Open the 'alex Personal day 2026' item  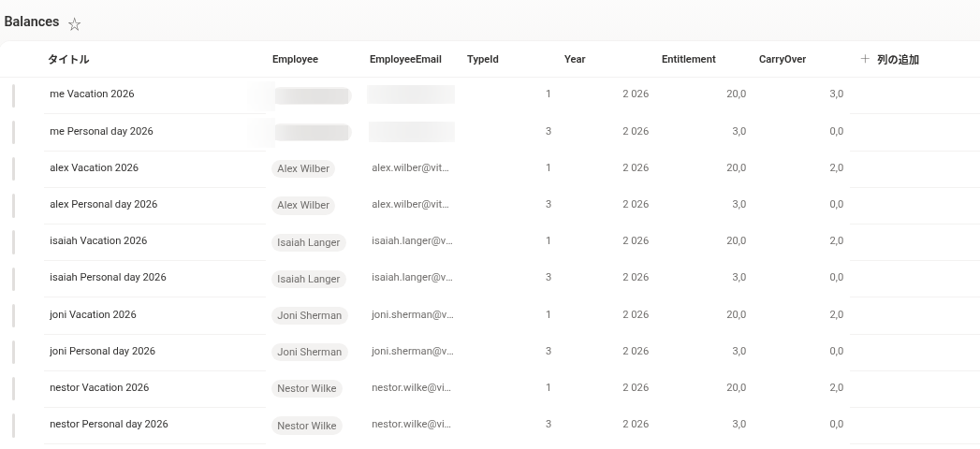tap(103, 204)
